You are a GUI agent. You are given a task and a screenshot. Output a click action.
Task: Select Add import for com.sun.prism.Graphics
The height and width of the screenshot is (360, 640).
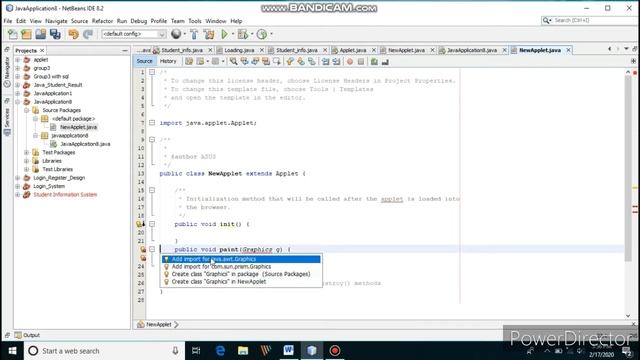pos(241,267)
